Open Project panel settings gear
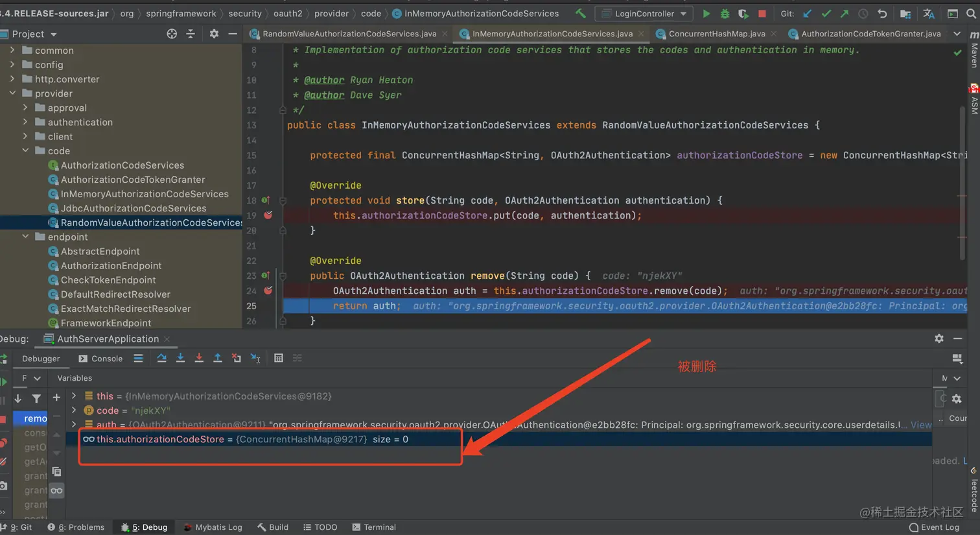Image resolution: width=980 pixels, height=535 pixels. (214, 34)
